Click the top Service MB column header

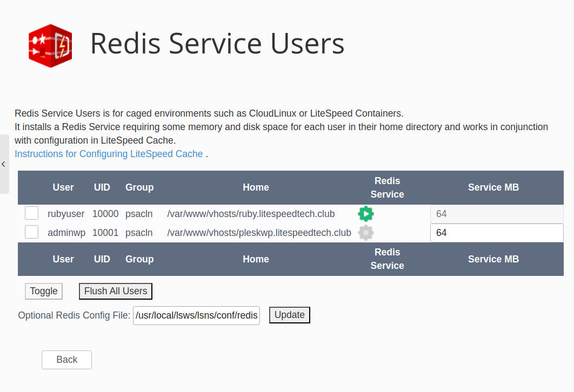pos(493,187)
